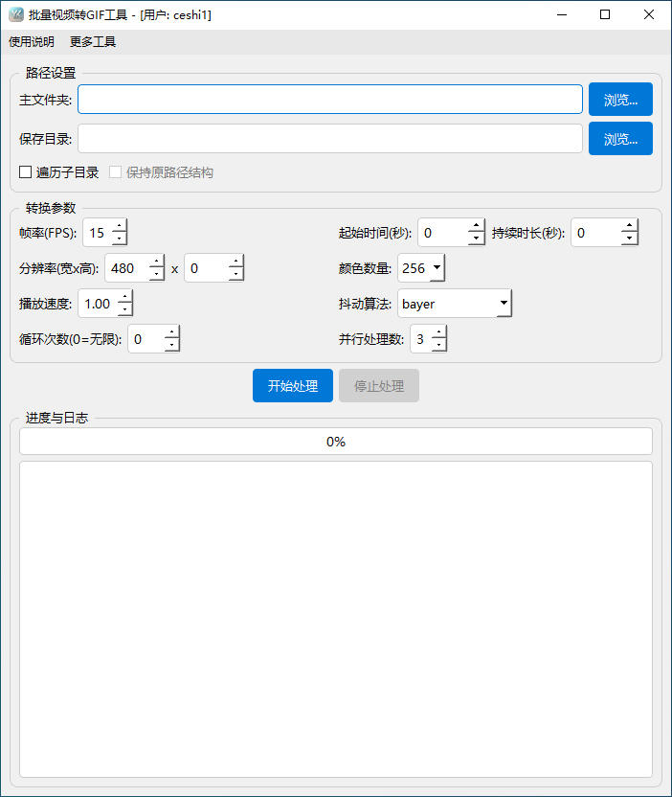Decrease the 并行处理数 value

438,346
